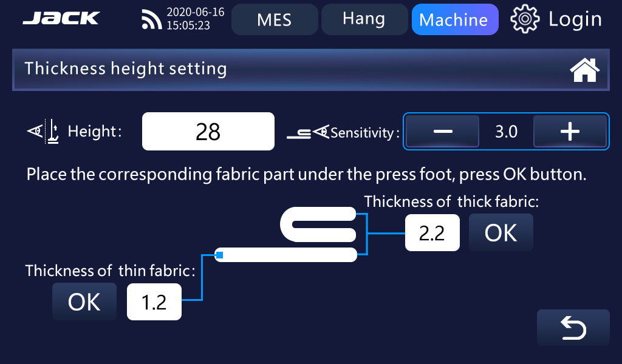This screenshot has width=622, height=364.
Task: Switch to the MES tab
Action: point(274,19)
